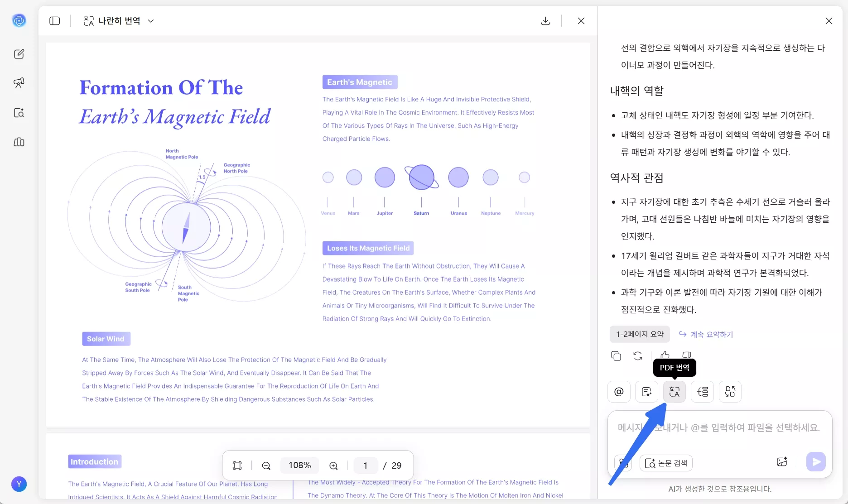Click the page number field showing 1
The height and width of the screenshot is (504, 848).
(x=365, y=466)
